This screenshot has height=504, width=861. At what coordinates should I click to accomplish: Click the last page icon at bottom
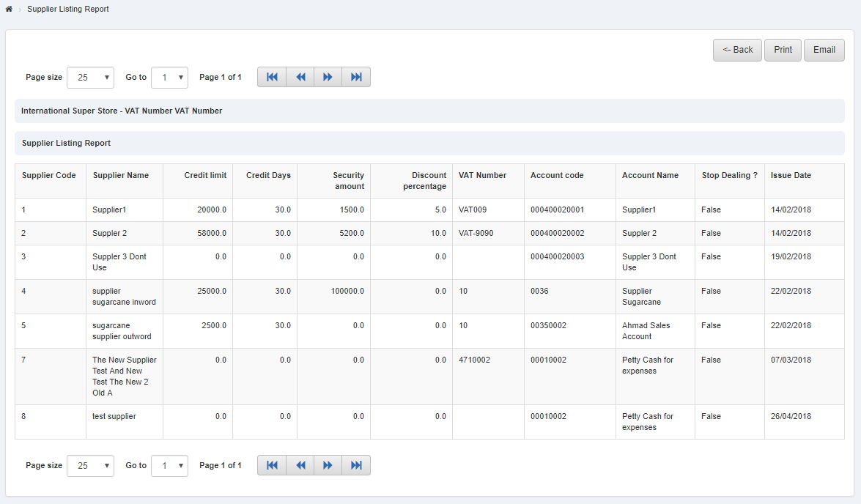pos(355,464)
